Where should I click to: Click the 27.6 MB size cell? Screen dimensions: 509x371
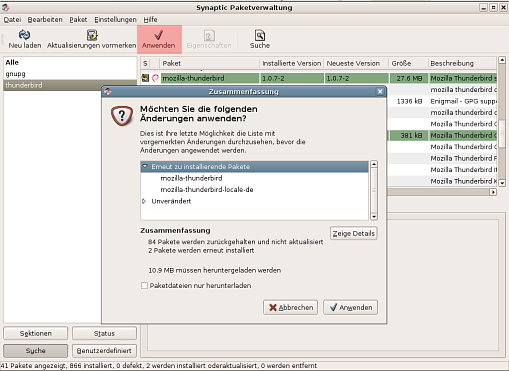[x=409, y=78]
